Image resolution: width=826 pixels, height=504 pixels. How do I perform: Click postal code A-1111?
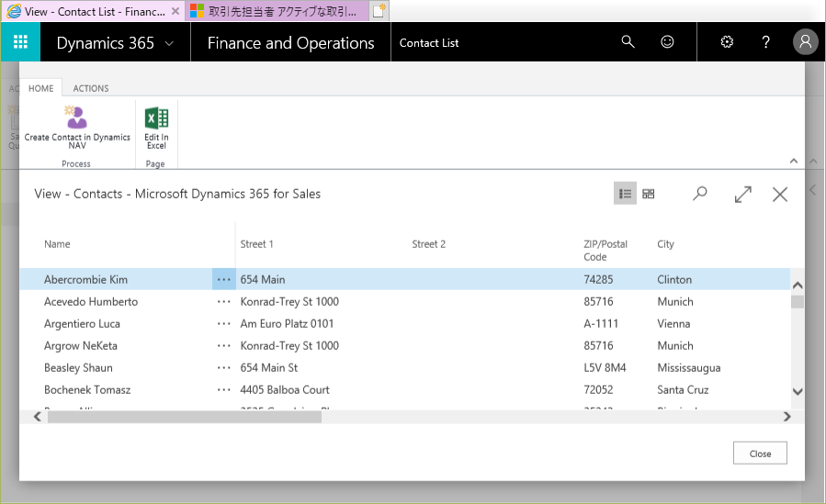(x=601, y=323)
